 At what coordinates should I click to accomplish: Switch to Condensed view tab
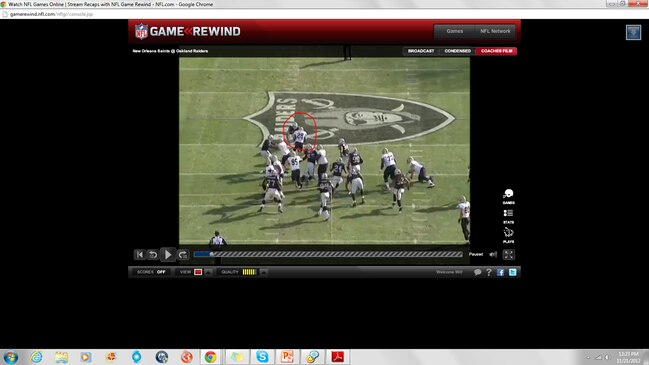click(457, 51)
